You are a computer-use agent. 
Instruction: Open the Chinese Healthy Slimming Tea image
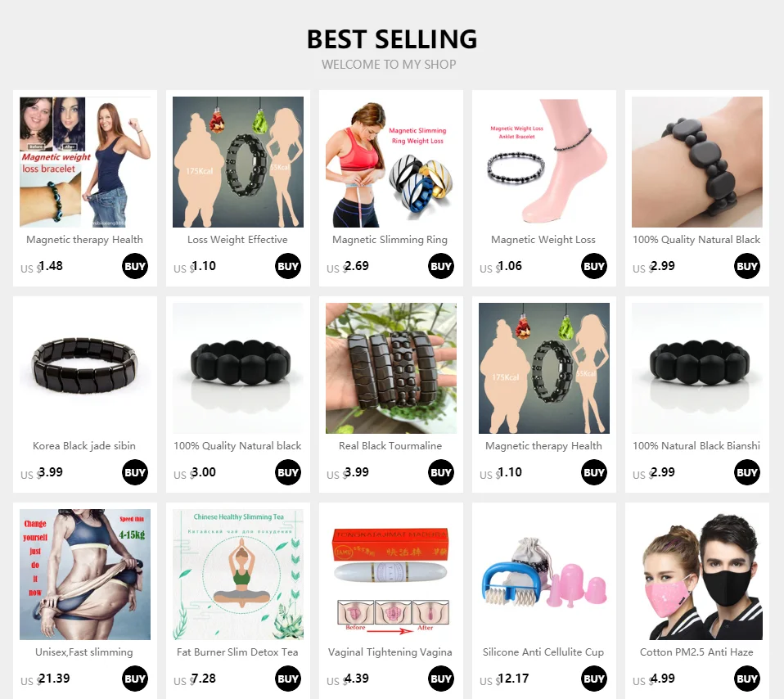click(238, 575)
